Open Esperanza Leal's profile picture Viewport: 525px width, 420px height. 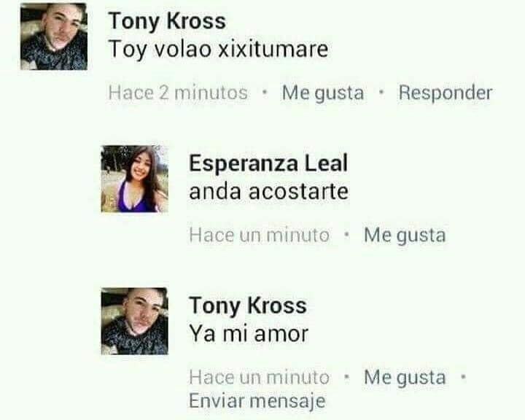click(x=135, y=179)
